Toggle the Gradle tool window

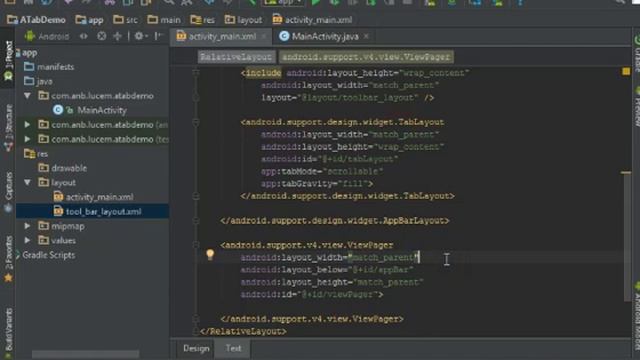click(636, 53)
